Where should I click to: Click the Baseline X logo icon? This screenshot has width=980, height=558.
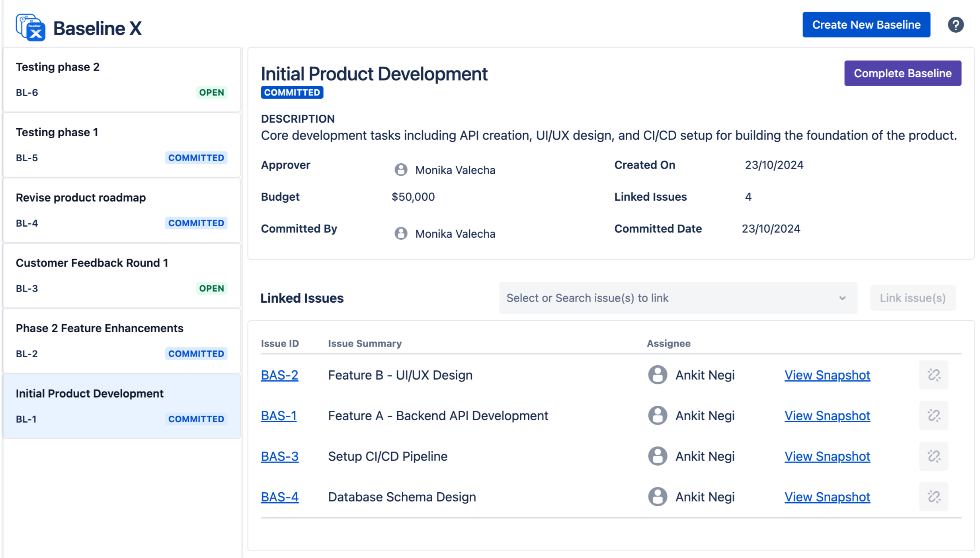pyautogui.click(x=30, y=26)
